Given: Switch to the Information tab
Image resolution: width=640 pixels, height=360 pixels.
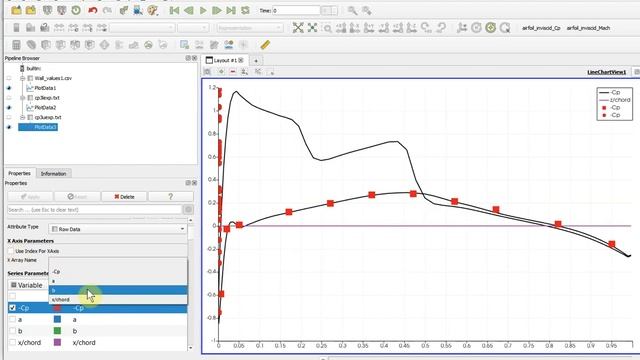Looking at the screenshot, I should 53,173.
